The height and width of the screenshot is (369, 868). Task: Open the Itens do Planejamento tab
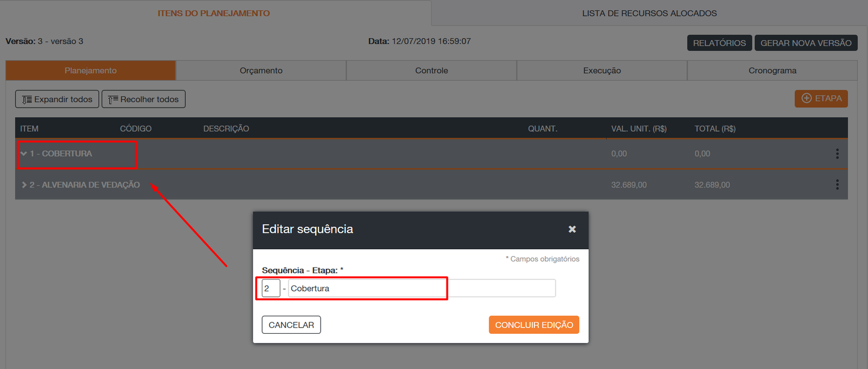coord(213,13)
